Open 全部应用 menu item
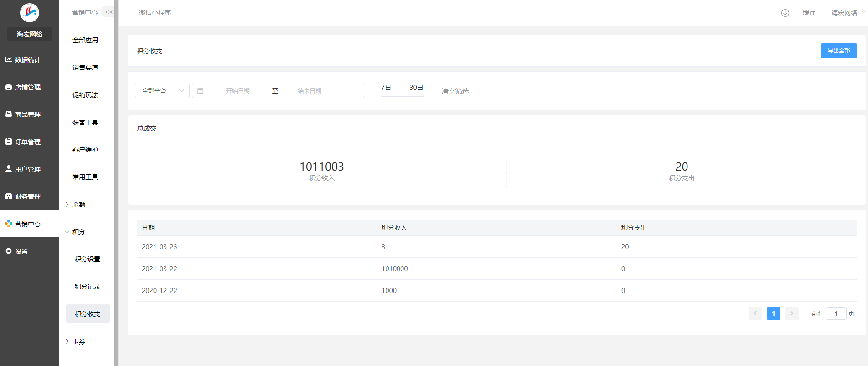This screenshot has height=366, width=868. tap(85, 40)
